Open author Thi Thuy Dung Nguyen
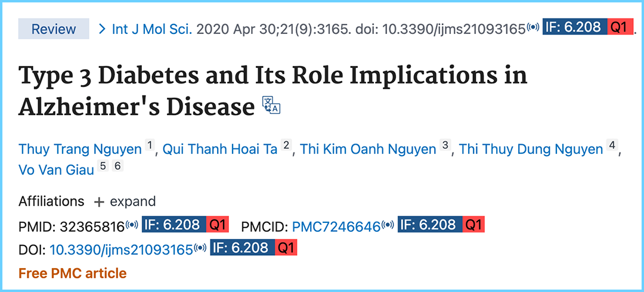The height and width of the screenshot is (292, 644). pos(531,149)
